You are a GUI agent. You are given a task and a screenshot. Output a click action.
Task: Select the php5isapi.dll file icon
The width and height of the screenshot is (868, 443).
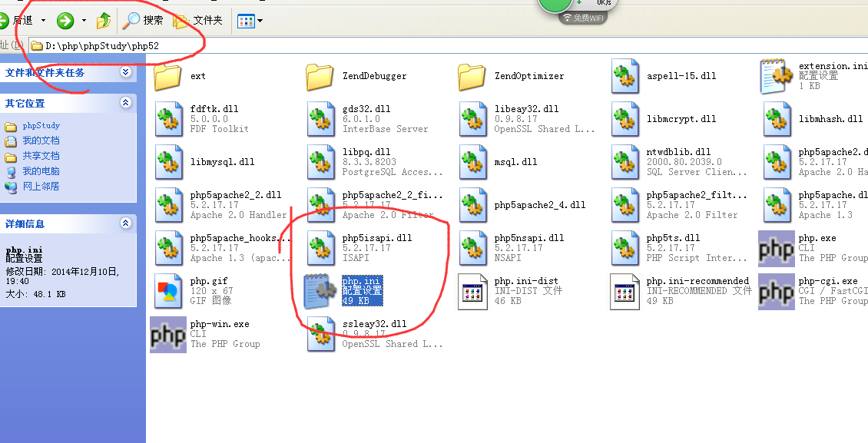[321, 248]
